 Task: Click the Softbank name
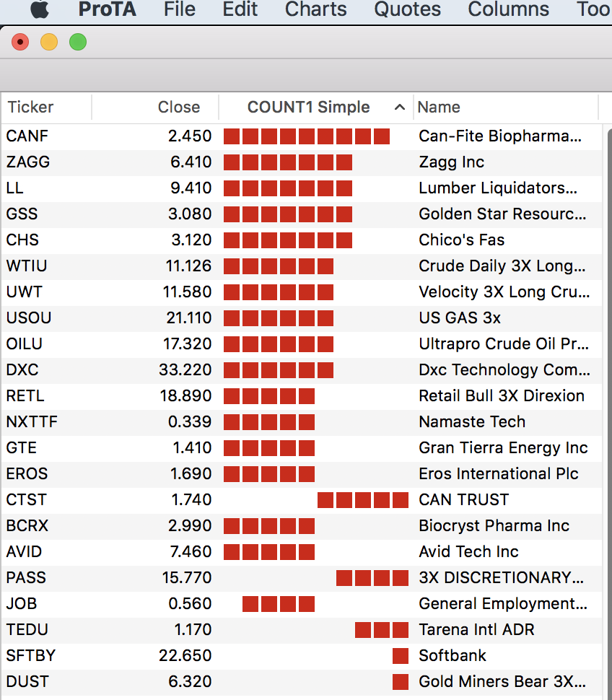click(453, 656)
